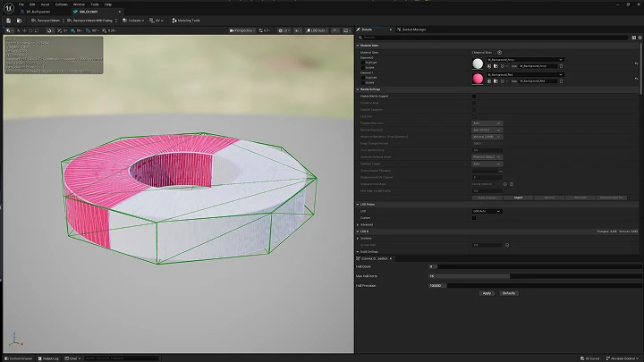Click the Unreal Engine logo icon

pos(8,8)
